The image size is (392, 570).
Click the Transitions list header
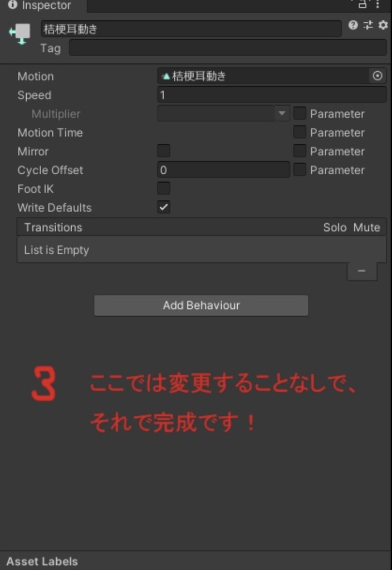202,227
